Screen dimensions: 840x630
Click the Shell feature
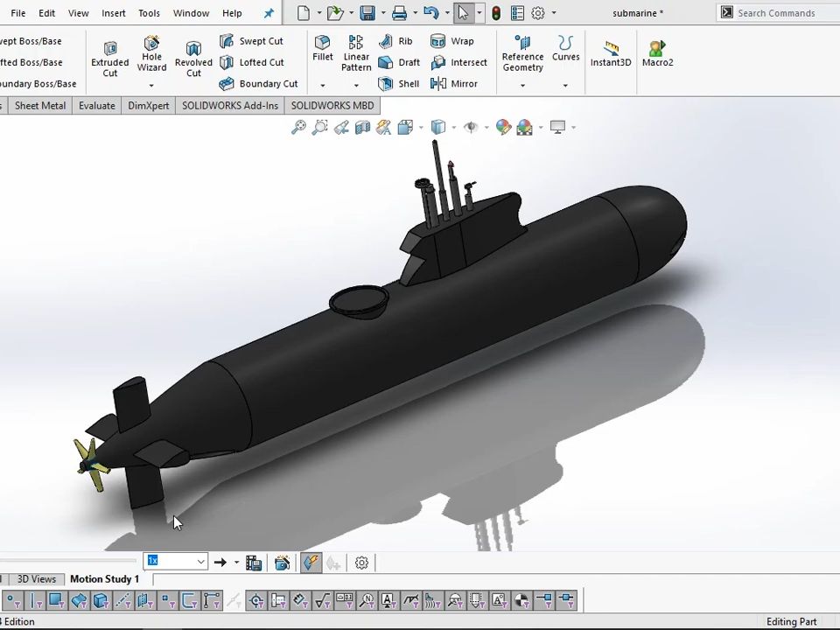point(399,84)
